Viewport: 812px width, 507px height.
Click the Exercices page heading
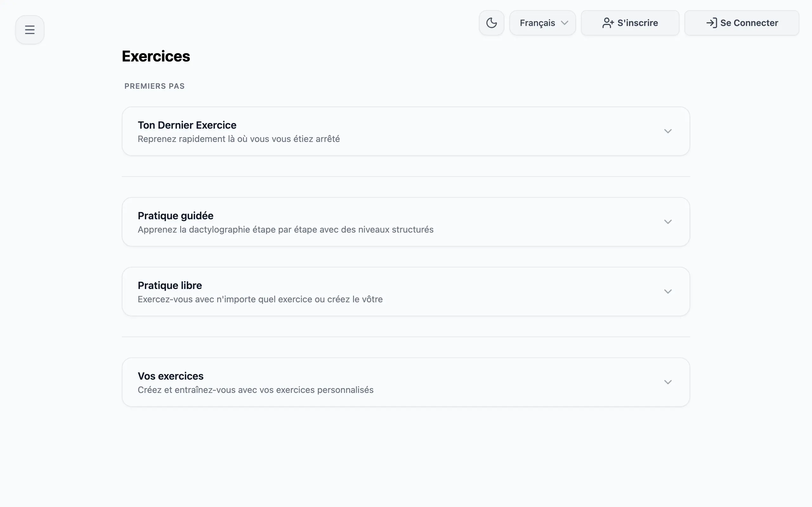(x=156, y=56)
